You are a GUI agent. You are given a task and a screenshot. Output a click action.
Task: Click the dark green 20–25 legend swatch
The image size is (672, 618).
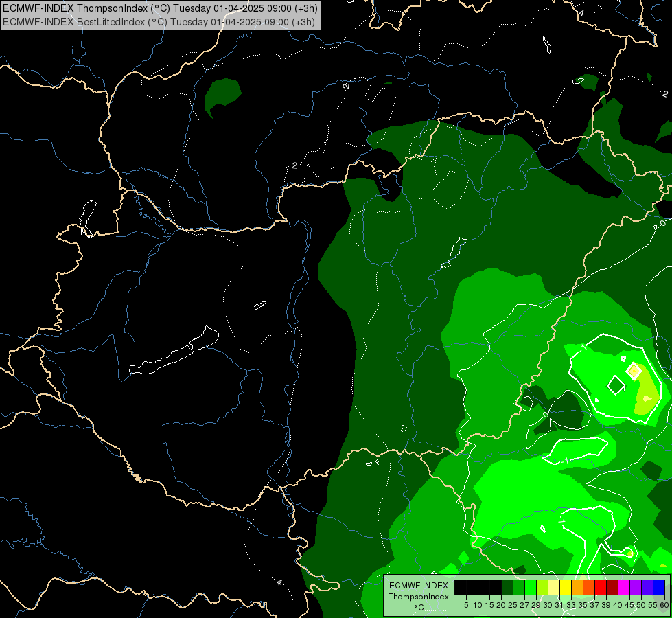point(507,587)
